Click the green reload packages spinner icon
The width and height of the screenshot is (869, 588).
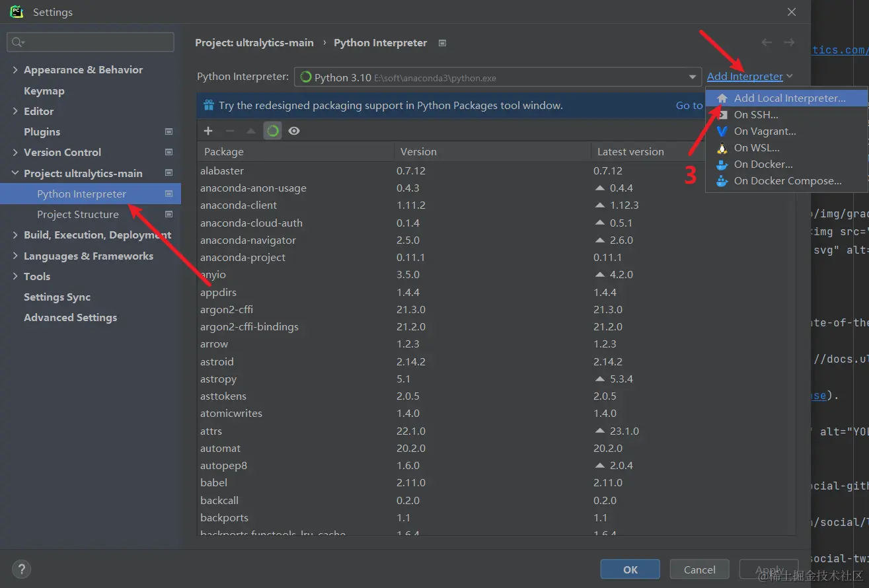point(273,131)
